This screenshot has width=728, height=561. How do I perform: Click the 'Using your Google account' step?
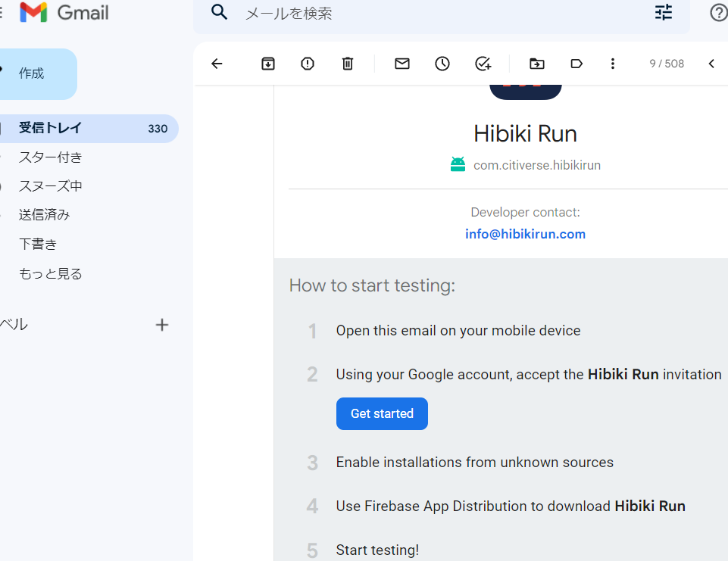click(528, 375)
